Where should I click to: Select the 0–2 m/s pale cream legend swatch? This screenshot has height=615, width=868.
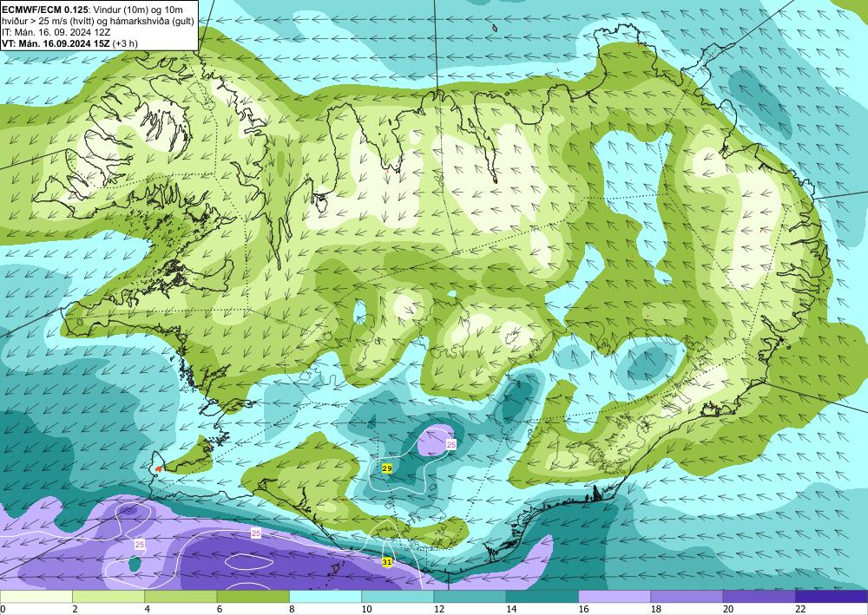(36, 596)
